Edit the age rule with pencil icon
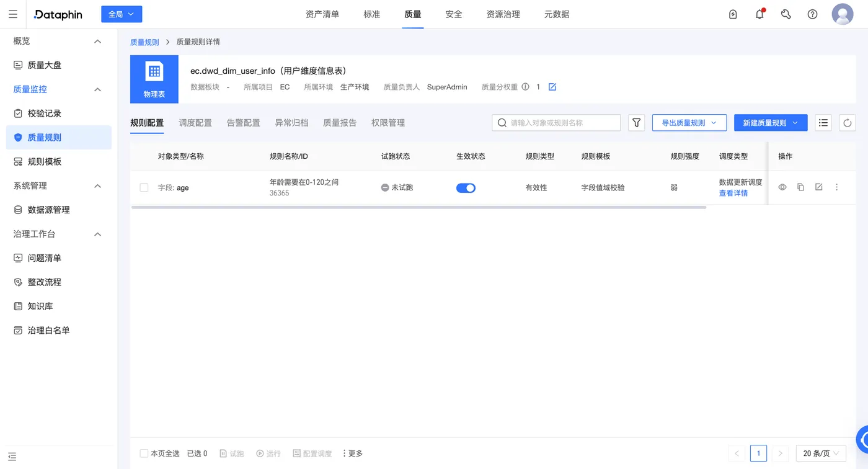This screenshot has height=469, width=868. [818, 187]
